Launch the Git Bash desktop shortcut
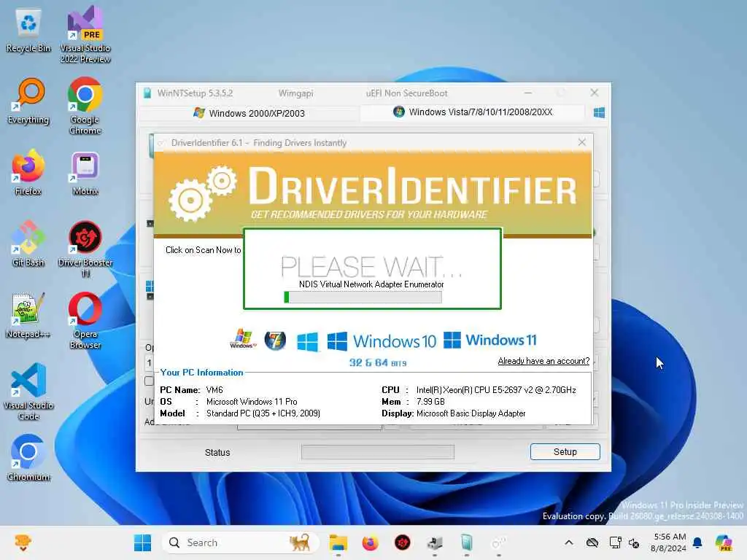The image size is (747, 560). (x=28, y=244)
